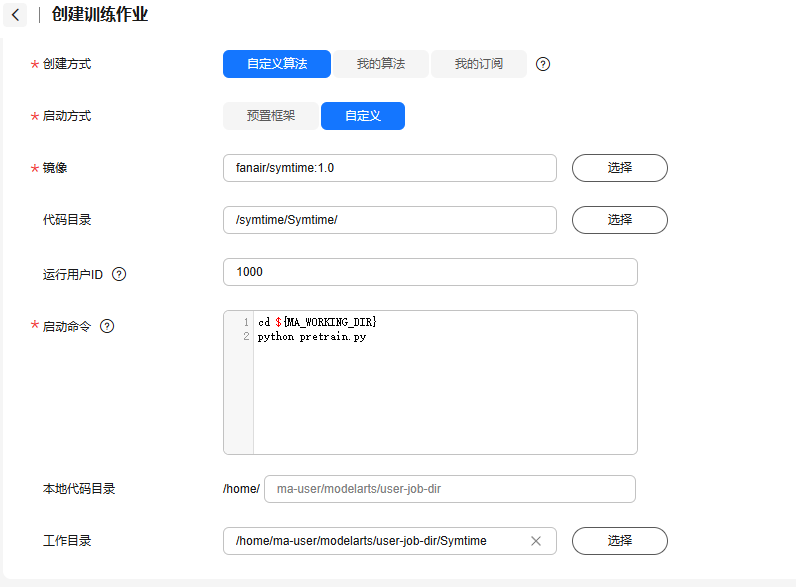This screenshot has height=587, width=796.
Task: Click the back arrow beside 创建训练作业
Action: point(15,15)
